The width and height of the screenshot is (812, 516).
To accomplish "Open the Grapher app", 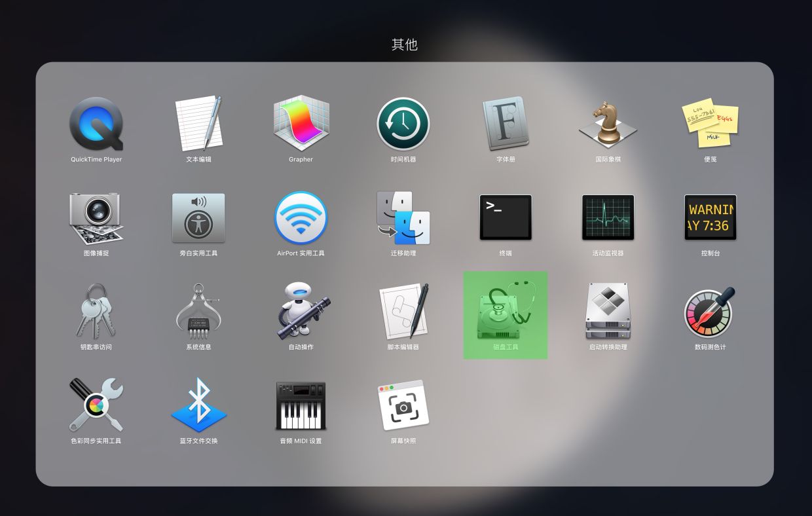I will (301, 124).
